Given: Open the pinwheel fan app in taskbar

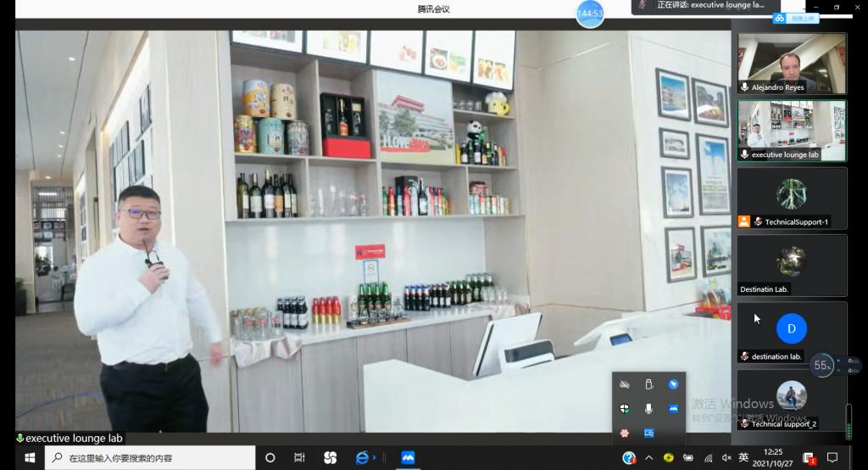Looking at the screenshot, I should [330, 458].
